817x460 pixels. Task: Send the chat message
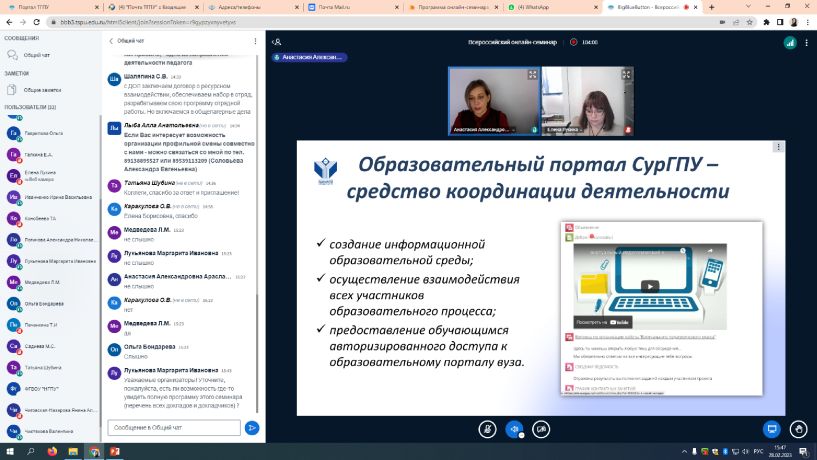(252, 428)
